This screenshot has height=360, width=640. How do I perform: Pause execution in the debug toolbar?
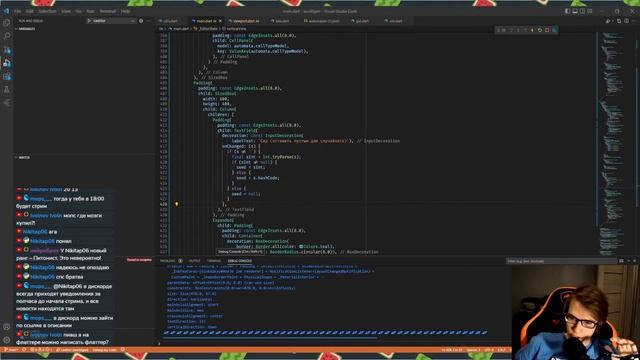click(x=504, y=30)
